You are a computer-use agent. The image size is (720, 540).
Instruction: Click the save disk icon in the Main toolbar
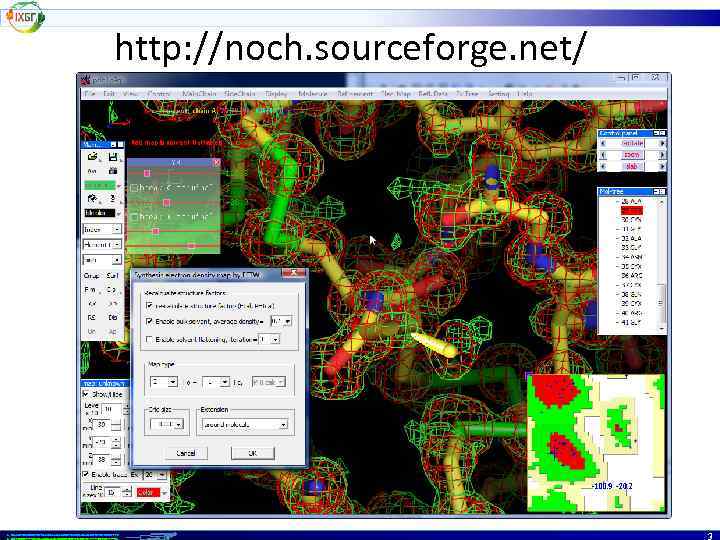click(113, 157)
